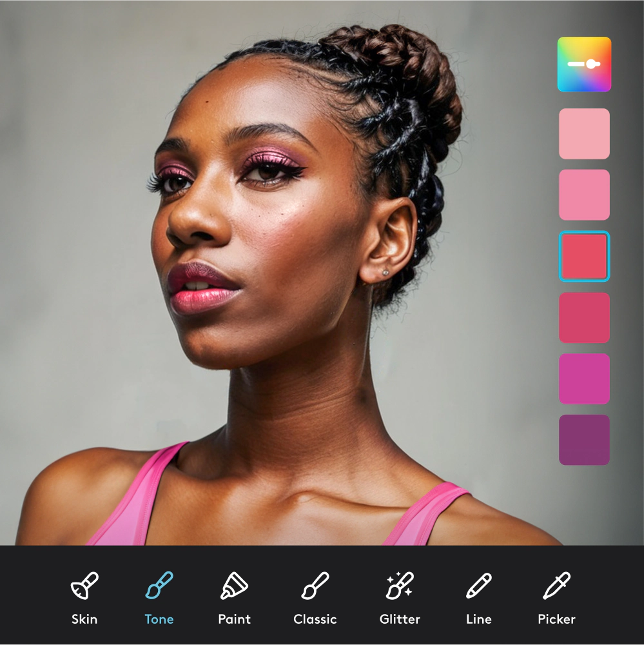Select the Classic brush tool
The image size is (644, 645).
pos(315,587)
